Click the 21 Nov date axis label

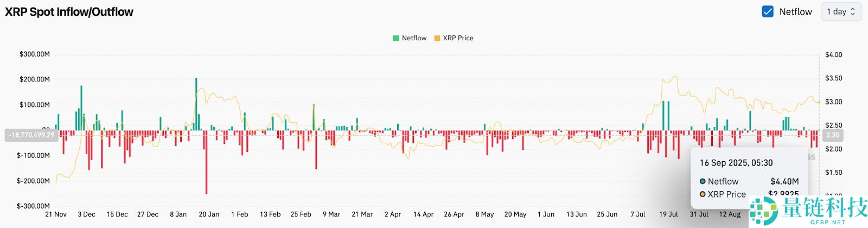pos(56,214)
